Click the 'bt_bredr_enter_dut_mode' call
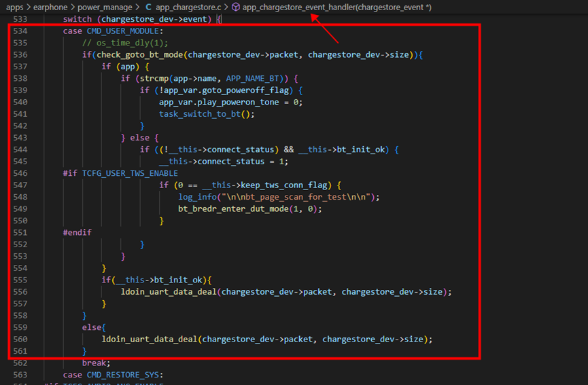The height and width of the screenshot is (385, 588). pos(233,208)
